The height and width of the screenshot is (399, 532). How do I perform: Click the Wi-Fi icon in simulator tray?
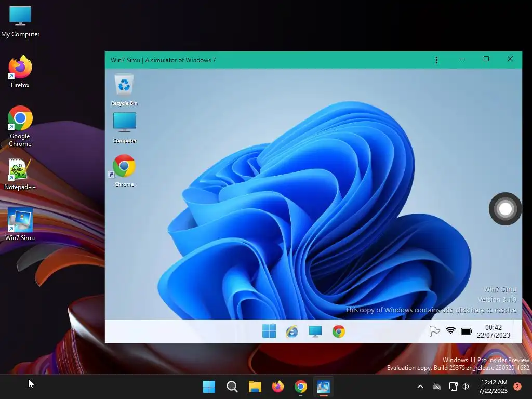coord(450,330)
